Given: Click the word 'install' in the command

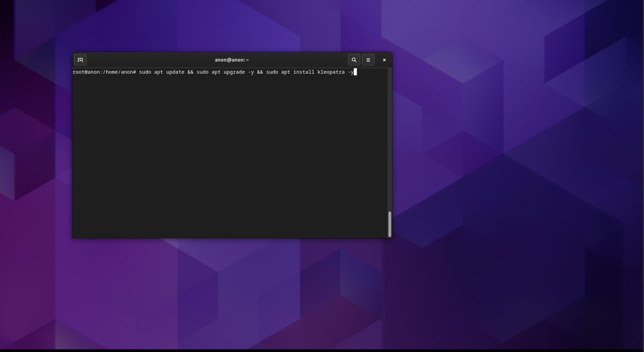Looking at the screenshot, I should pyautogui.click(x=303, y=72).
